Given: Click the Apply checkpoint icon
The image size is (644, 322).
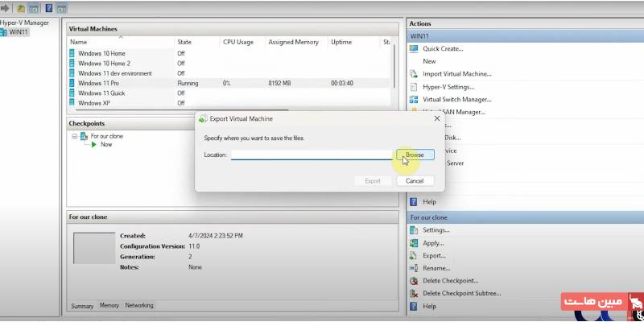Looking at the screenshot, I should tap(414, 243).
